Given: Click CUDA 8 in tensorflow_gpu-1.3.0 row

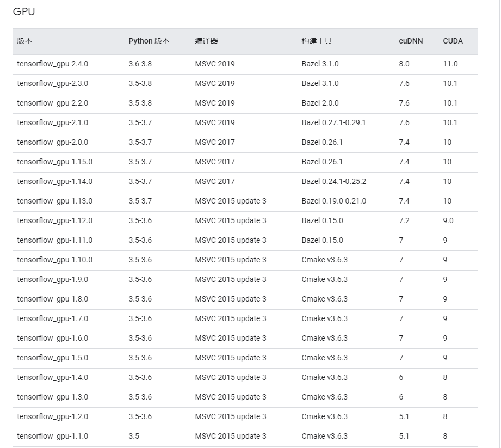Looking at the screenshot, I should coord(445,397).
